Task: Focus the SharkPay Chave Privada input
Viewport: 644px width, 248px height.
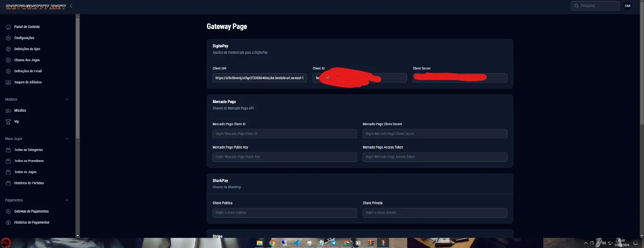Action: click(x=435, y=213)
